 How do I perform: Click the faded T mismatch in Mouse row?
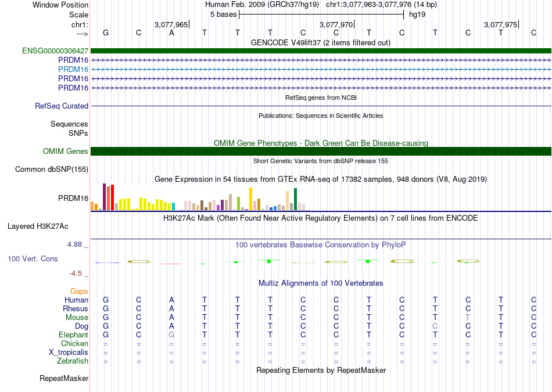click(x=468, y=318)
